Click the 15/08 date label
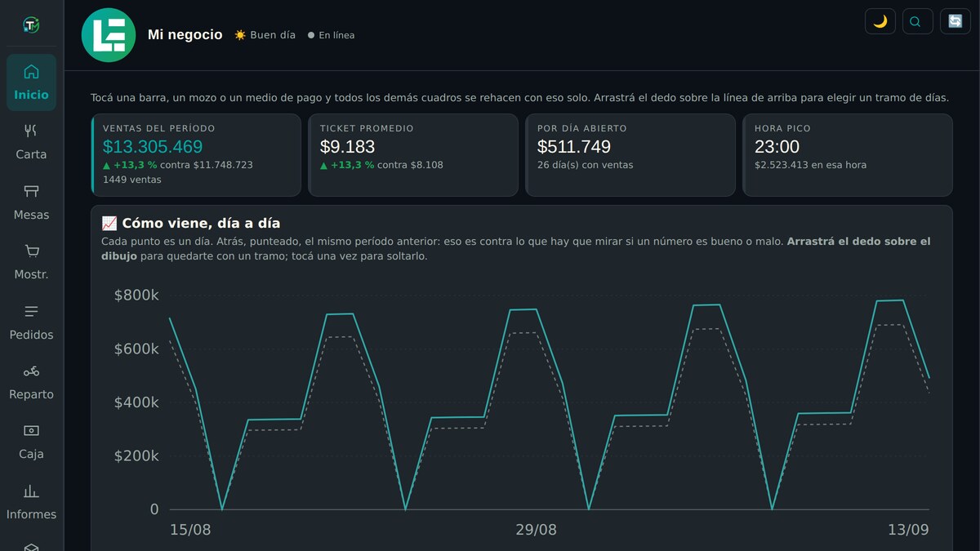 click(190, 530)
